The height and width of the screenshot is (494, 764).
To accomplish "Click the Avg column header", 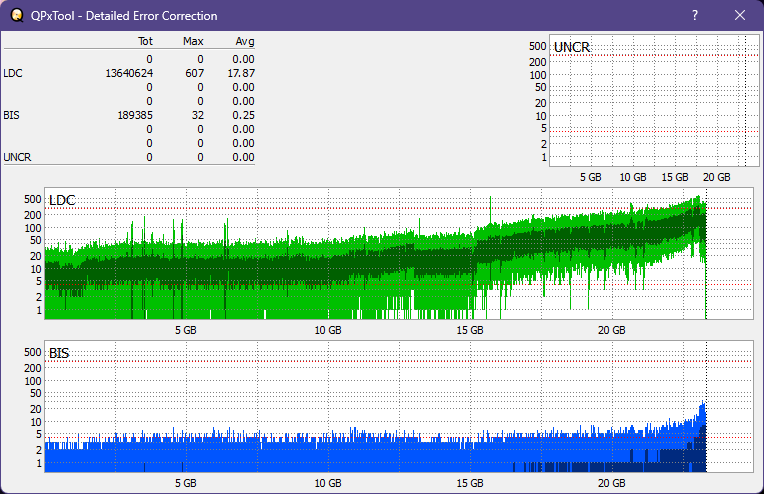I will tap(245, 41).
